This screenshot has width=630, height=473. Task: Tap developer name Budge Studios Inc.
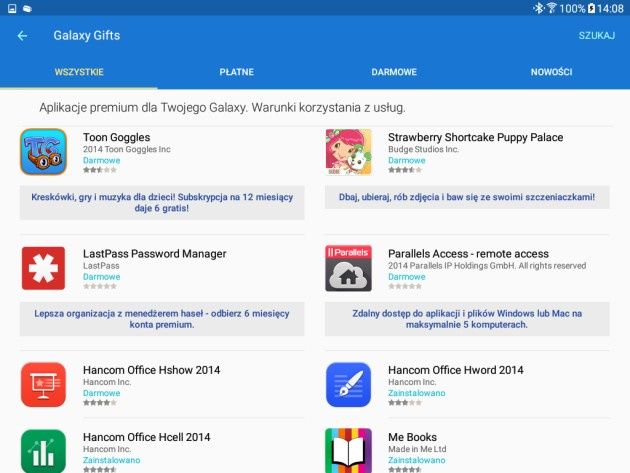pyautogui.click(x=423, y=149)
